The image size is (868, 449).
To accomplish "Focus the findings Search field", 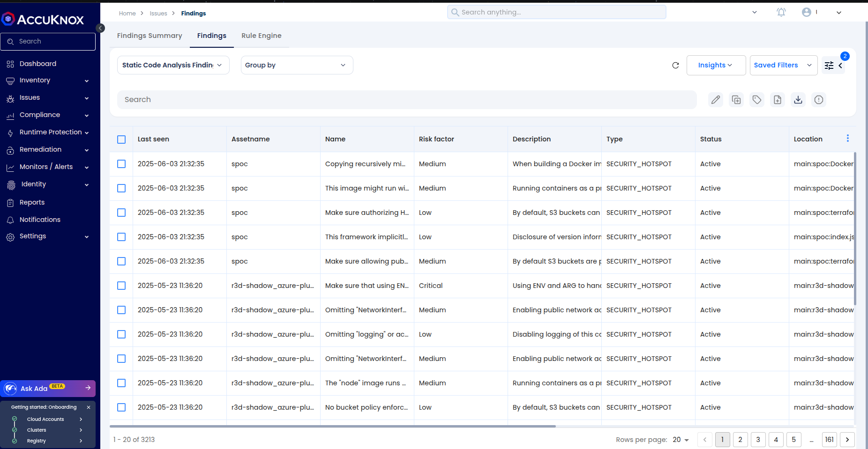I will click(x=407, y=100).
